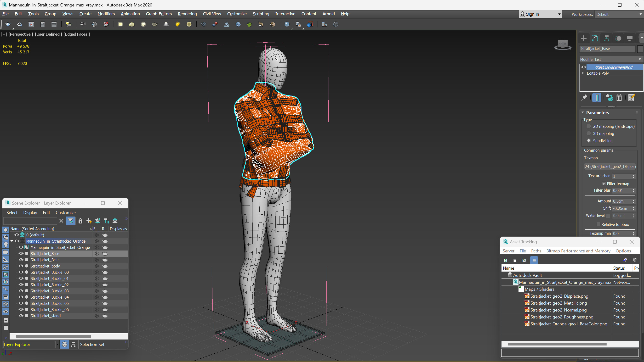The width and height of the screenshot is (644, 362).
Task: Select the 3D mapping radio button
Action: pyautogui.click(x=589, y=134)
